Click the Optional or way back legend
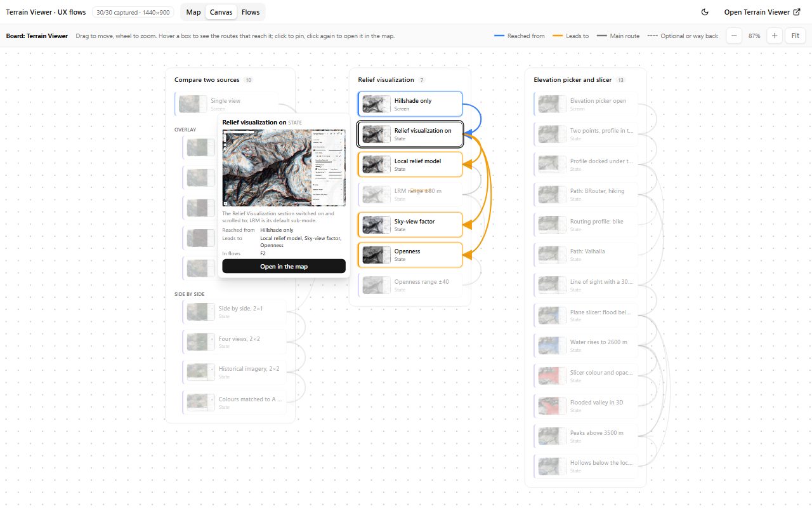 (x=683, y=36)
